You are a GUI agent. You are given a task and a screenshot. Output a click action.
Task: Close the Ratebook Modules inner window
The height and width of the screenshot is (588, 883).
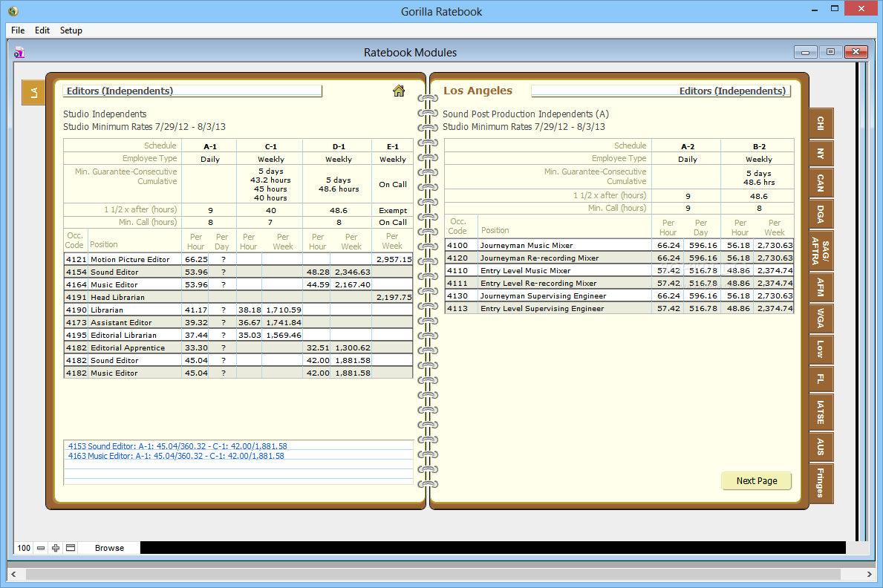click(856, 52)
